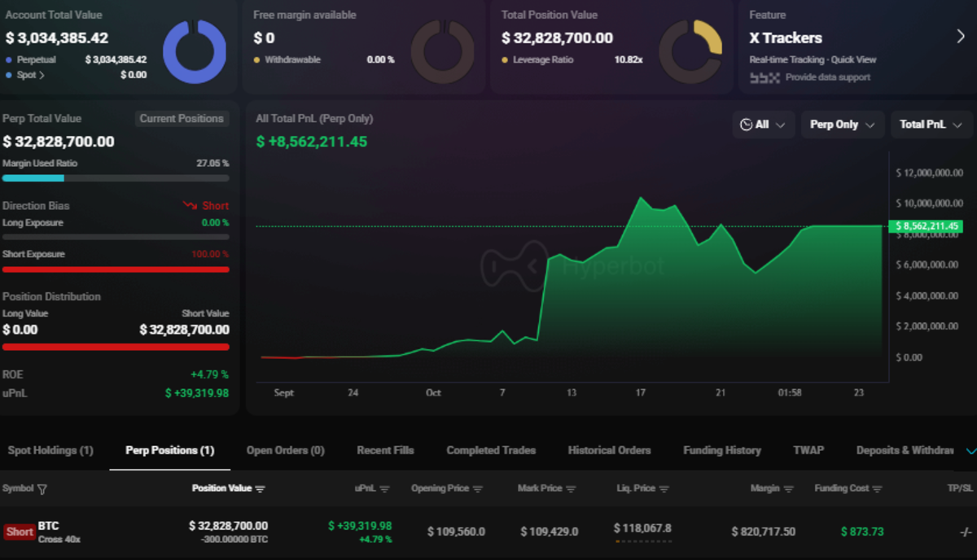Click the Current Positions button
The image size is (977, 560).
coord(182,118)
